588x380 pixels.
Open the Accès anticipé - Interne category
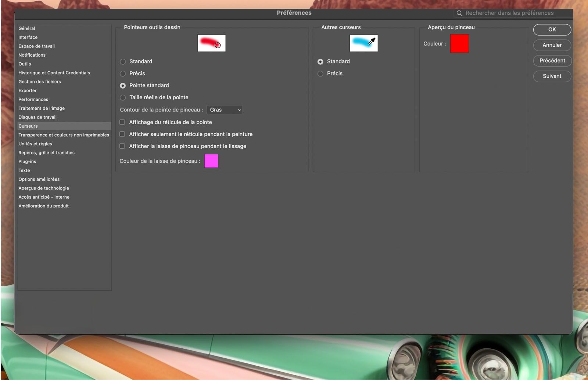(x=64, y=197)
